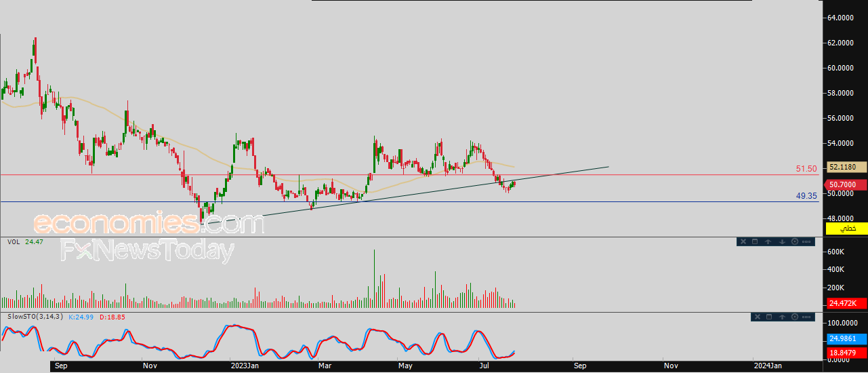Close the SlowSTO indicator panel
The image size is (868, 373).
point(758,317)
